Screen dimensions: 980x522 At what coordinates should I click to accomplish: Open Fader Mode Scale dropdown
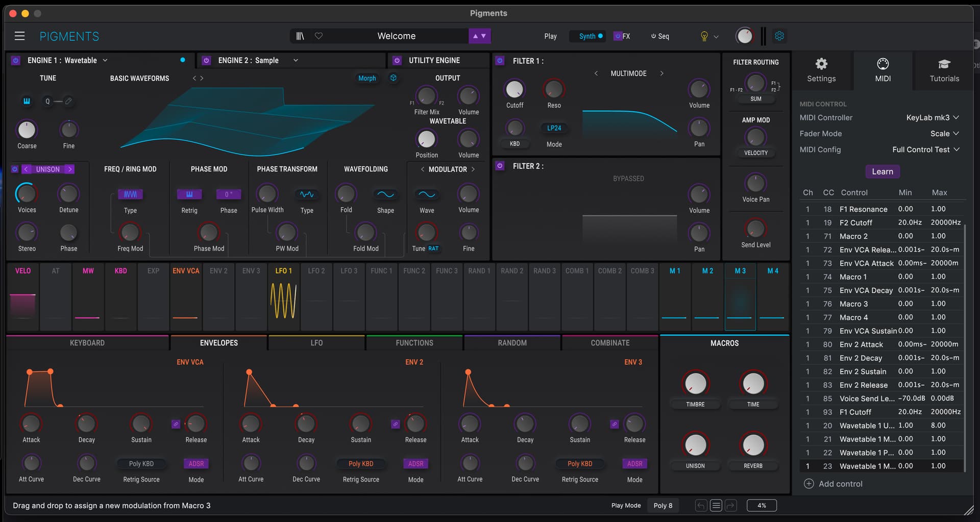944,134
